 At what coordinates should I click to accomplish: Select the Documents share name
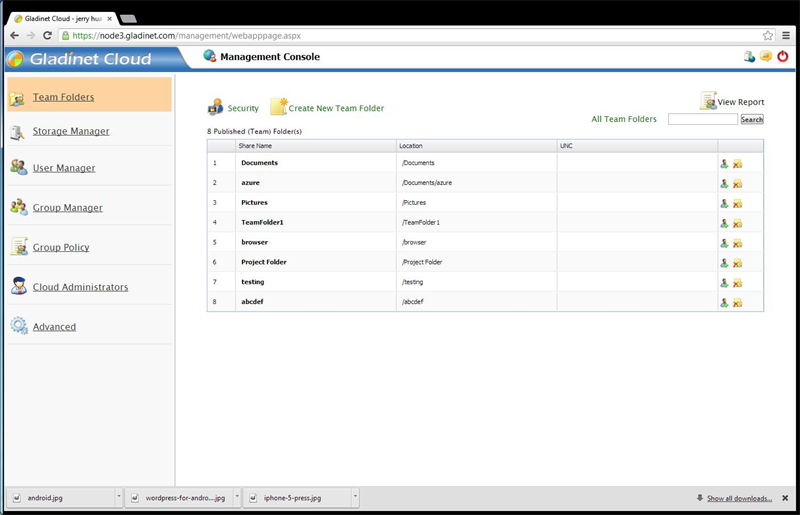259,163
